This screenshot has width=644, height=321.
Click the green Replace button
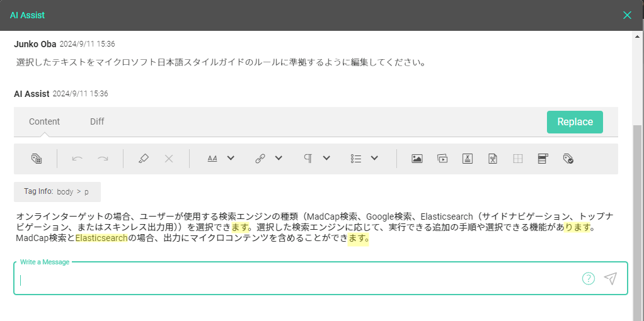(575, 122)
